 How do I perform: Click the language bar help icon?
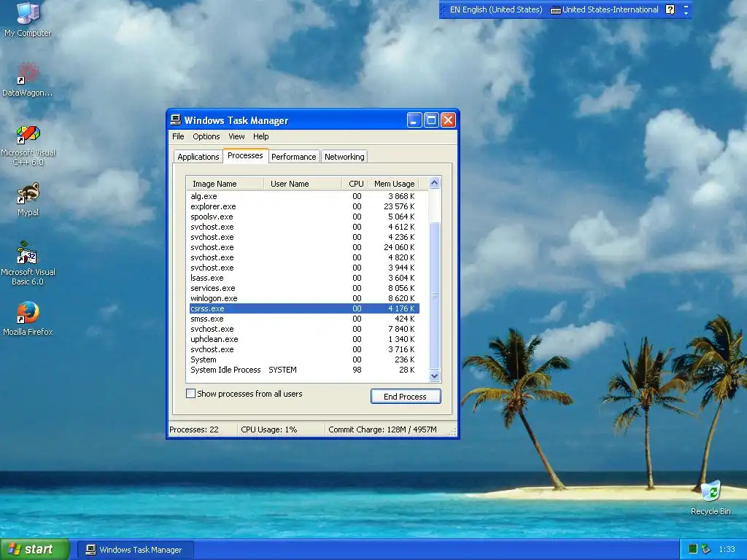670,9
